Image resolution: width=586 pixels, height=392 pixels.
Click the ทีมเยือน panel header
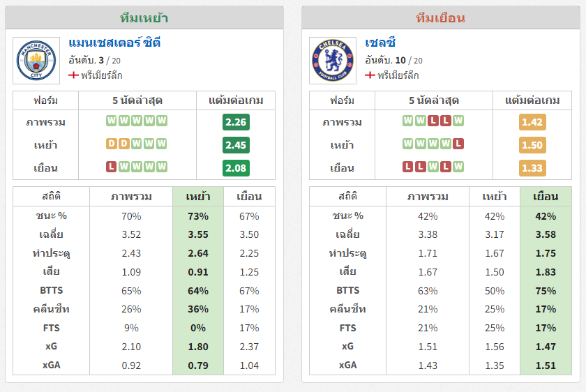(x=441, y=17)
